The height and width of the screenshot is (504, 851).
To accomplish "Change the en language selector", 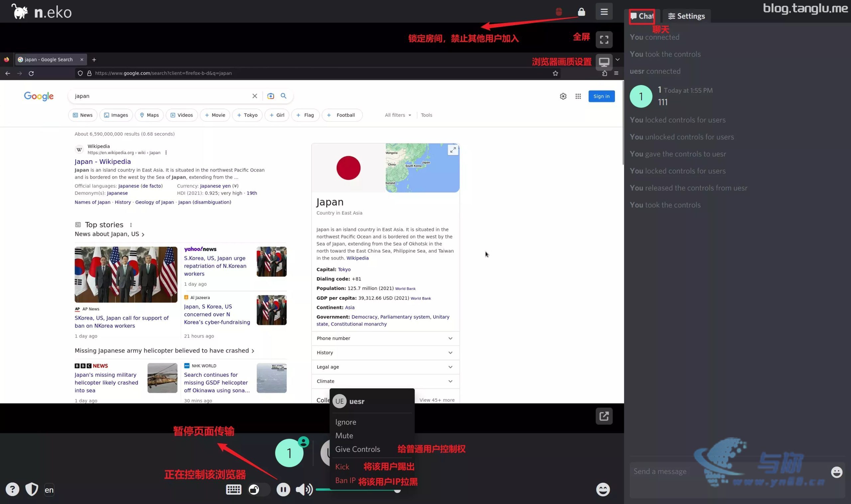I will [49, 490].
